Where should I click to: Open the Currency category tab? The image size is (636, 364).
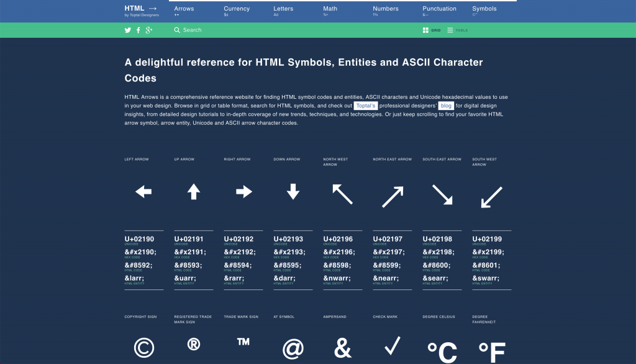[237, 11]
